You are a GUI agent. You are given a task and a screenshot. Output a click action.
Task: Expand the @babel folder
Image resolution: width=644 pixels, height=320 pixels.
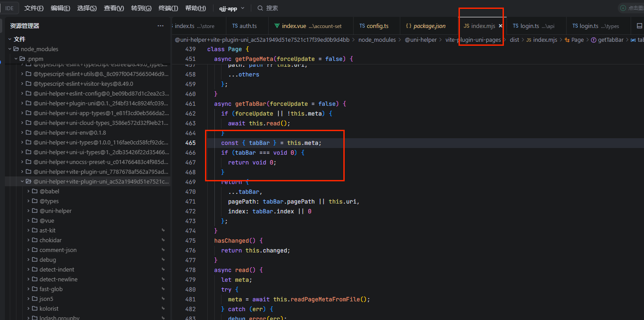tap(49, 191)
